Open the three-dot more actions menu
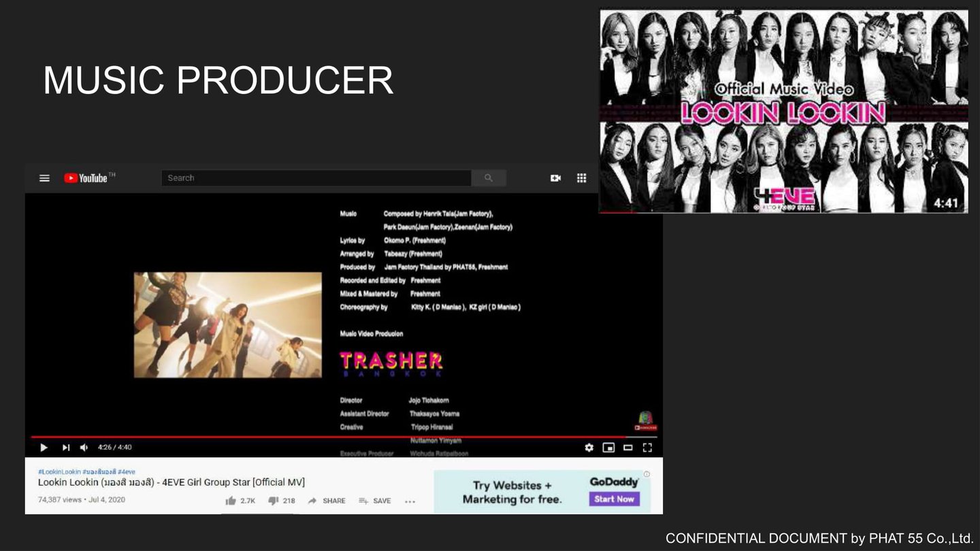The image size is (980, 551). click(410, 501)
